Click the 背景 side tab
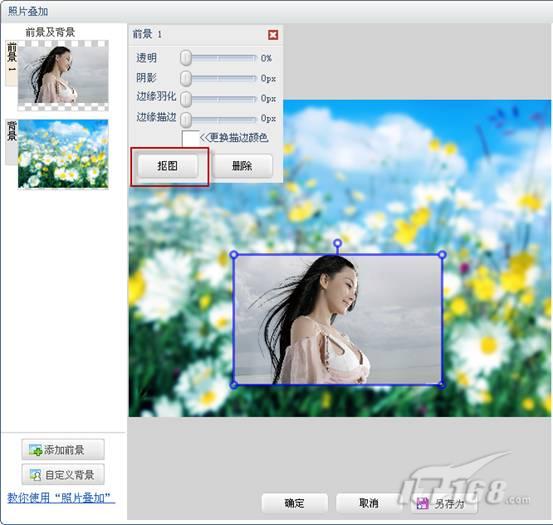This screenshot has height=525, width=553. [x=12, y=142]
